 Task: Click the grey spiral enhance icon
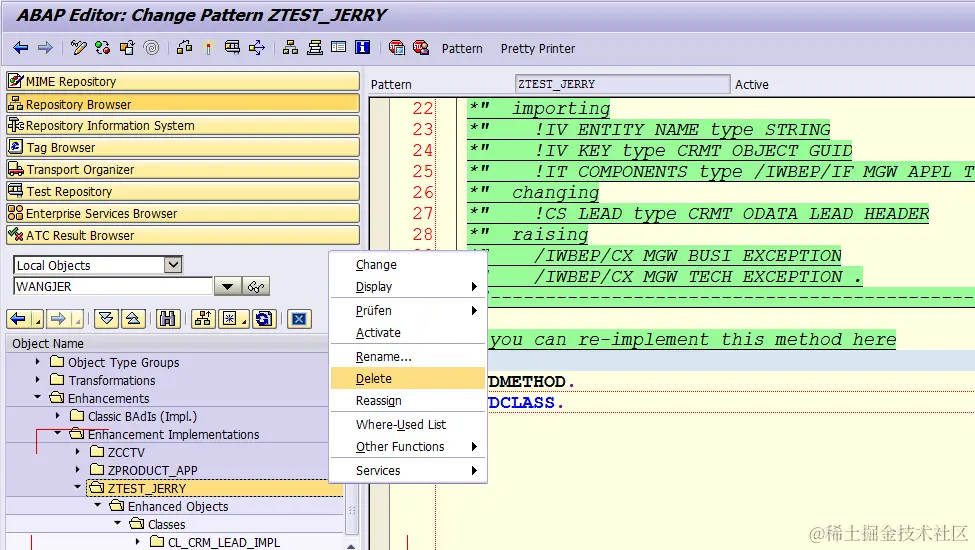[x=151, y=48]
